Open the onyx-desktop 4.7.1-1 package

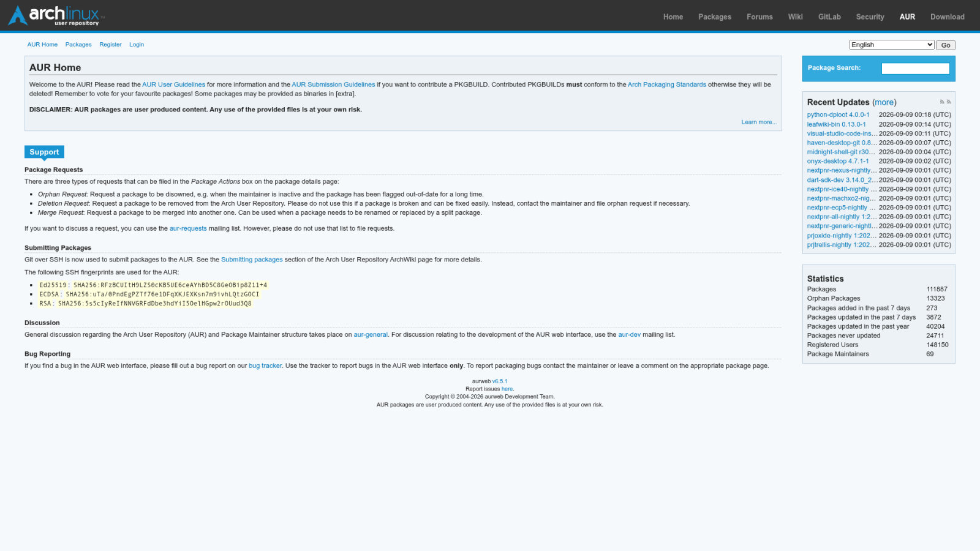(x=837, y=161)
